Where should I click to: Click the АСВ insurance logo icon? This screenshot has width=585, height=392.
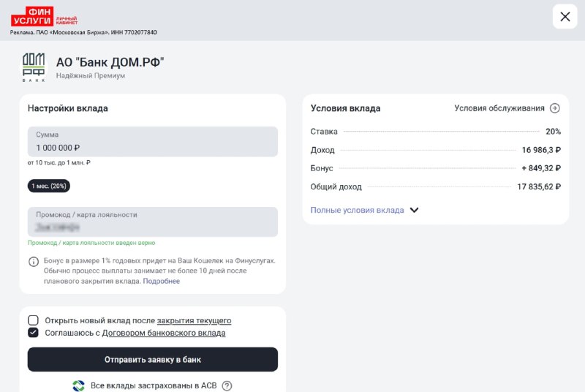(x=78, y=385)
